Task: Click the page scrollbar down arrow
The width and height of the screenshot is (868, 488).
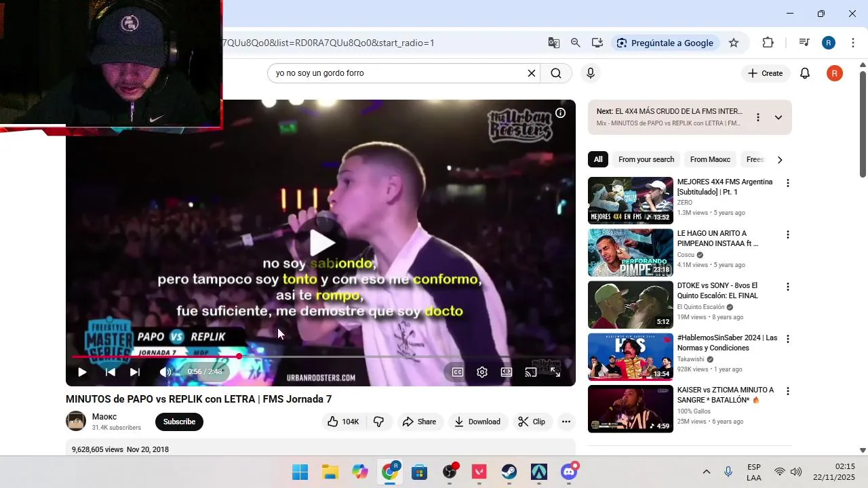Action: click(x=863, y=450)
